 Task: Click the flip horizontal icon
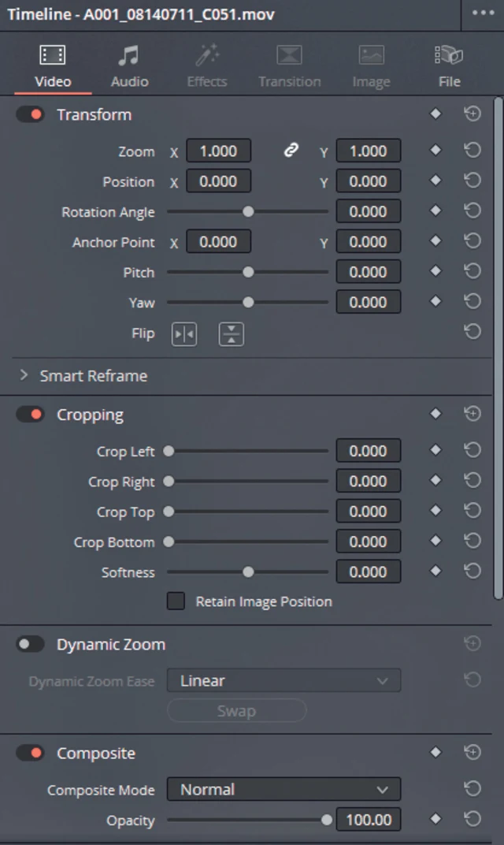(184, 334)
